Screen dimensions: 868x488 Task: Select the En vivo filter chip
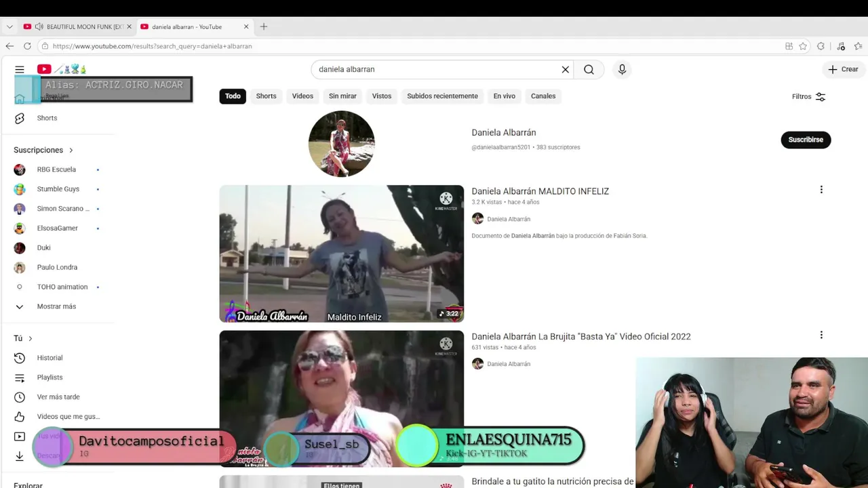[x=504, y=96]
